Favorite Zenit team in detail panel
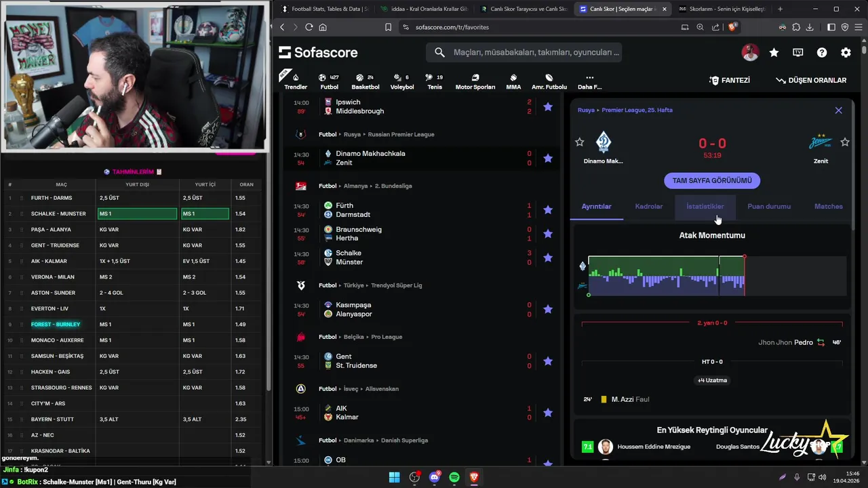The image size is (868, 488). (845, 142)
